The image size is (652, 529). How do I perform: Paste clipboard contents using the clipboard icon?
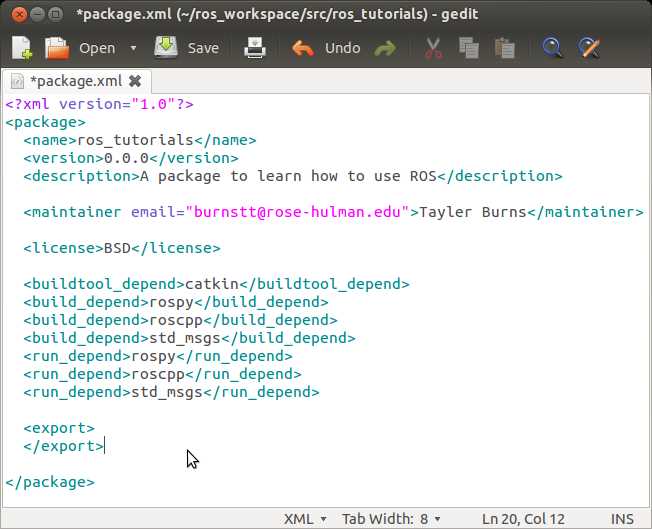pos(505,48)
